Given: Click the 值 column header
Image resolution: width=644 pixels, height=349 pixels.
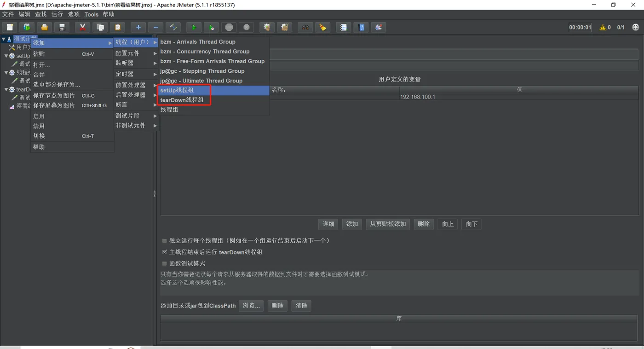Looking at the screenshot, I should (x=519, y=90).
